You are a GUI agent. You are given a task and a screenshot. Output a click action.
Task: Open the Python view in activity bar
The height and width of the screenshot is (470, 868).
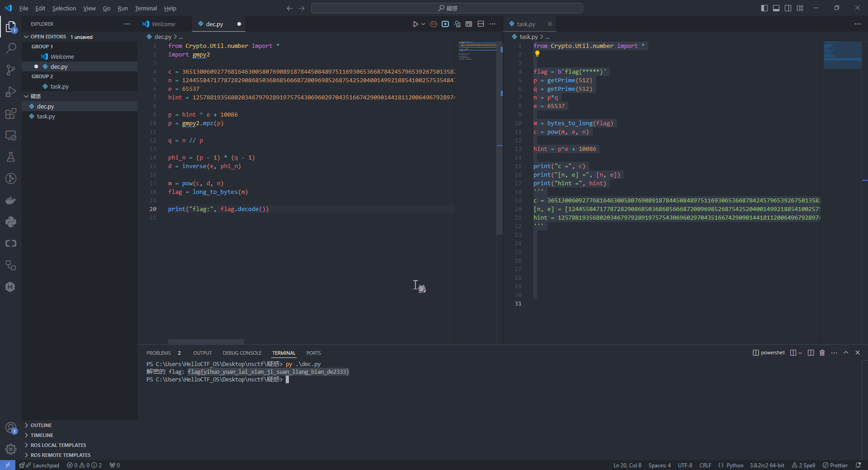pos(11,222)
